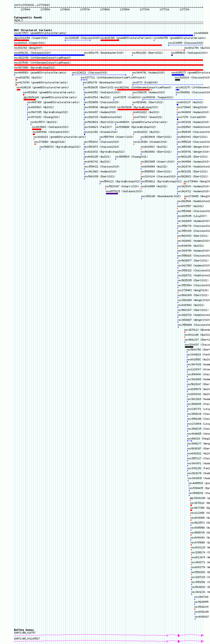
Task: Open variant nsv4173572 (gnomADStructuralVariants)
Action: (40, 33)
